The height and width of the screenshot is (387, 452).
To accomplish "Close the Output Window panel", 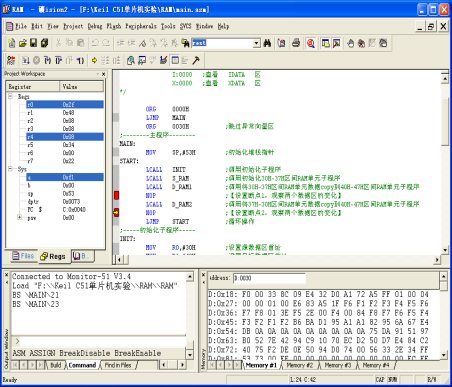I will tap(6, 275).
